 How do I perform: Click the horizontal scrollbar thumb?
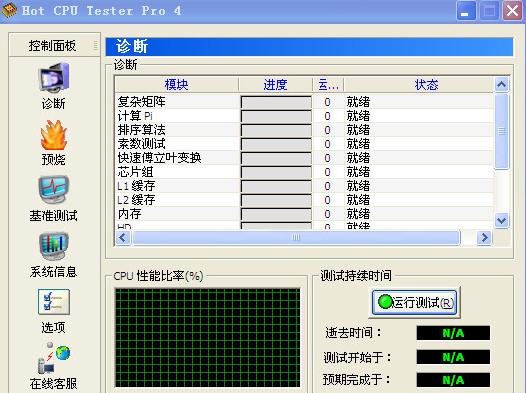click(x=296, y=238)
